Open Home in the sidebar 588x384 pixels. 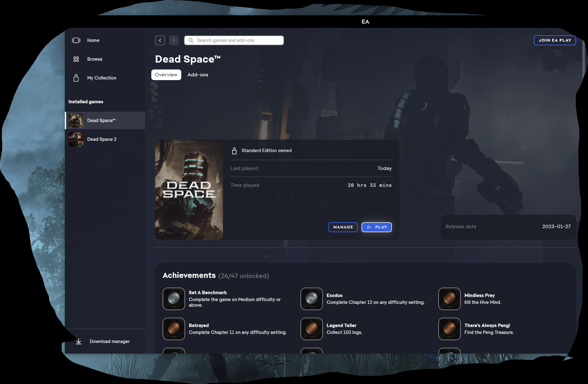[x=105, y=40]
